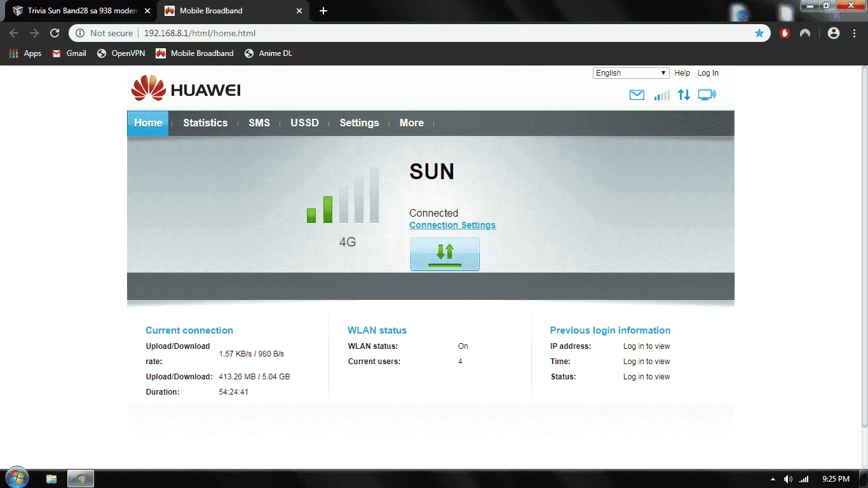
Task: Click the SUN operator name text
Action: (x=432, y=172)
